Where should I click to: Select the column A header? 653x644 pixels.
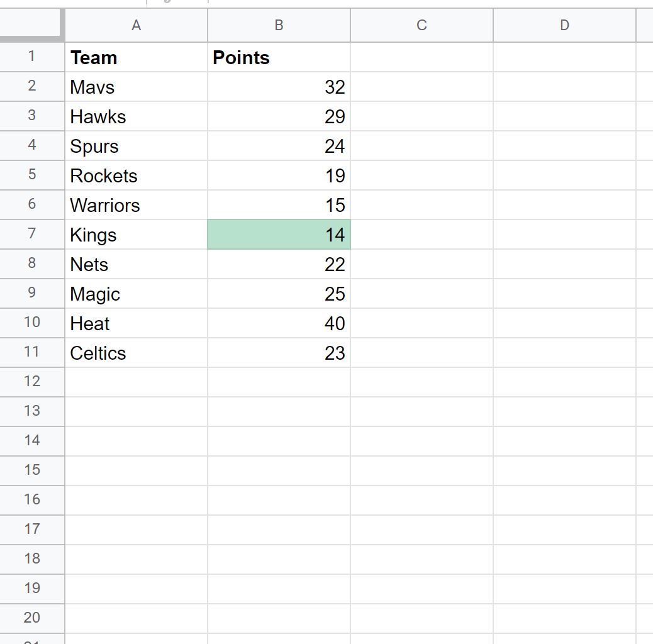coord(136,25)
